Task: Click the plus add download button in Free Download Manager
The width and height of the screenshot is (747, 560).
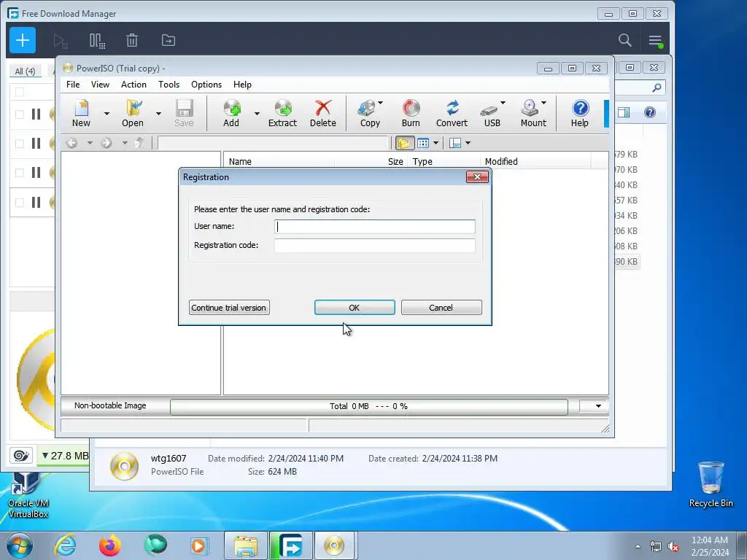Action: tap(23, 40)
